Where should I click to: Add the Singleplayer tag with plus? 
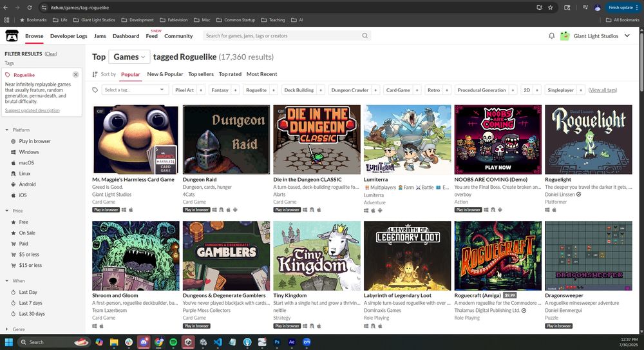point(581,90)
